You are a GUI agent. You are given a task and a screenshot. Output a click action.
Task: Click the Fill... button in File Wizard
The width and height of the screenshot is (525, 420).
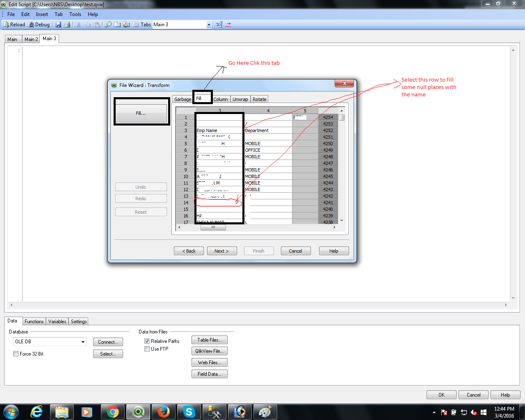[x=141, y=113]
